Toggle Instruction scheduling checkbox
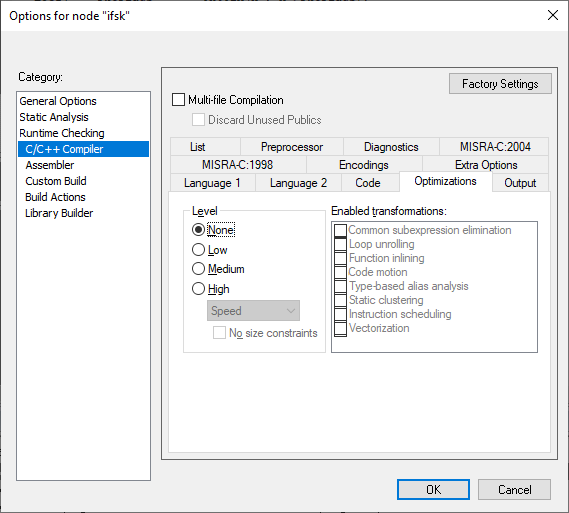 [340, 314]
